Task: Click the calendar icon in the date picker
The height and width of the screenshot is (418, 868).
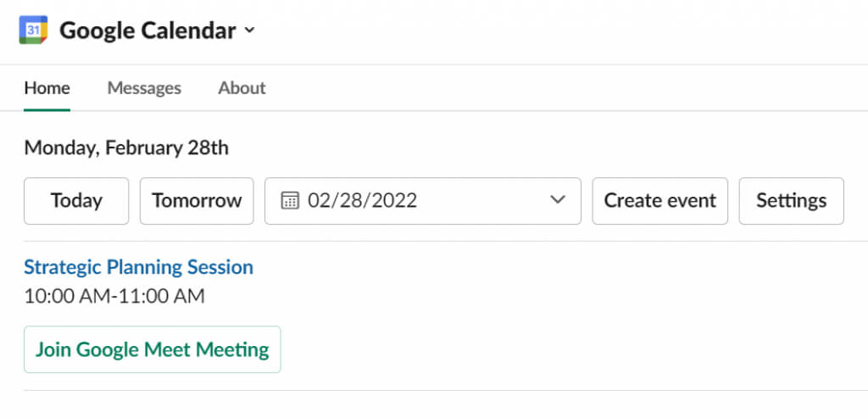Action: 290,201
